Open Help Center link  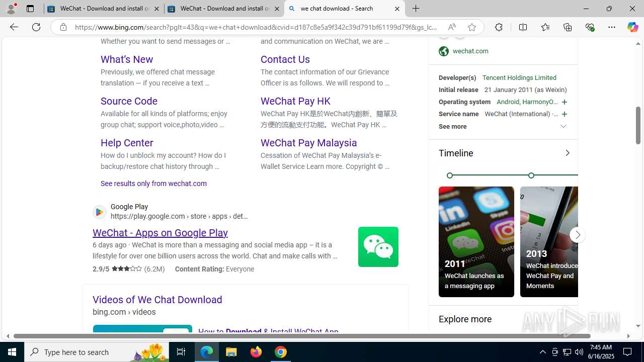point(127,143)
